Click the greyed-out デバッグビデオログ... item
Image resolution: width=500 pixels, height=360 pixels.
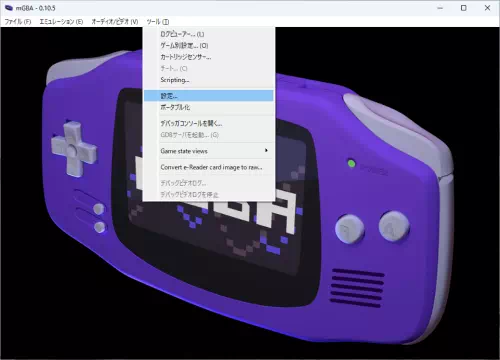209,183
